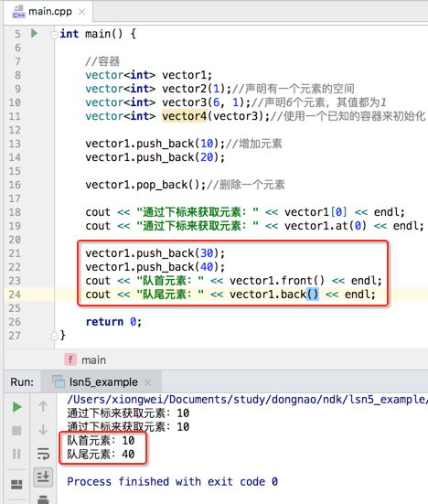Rerun the program with the green play button
Screen dimensions: 428x504
tap(16, 407)
